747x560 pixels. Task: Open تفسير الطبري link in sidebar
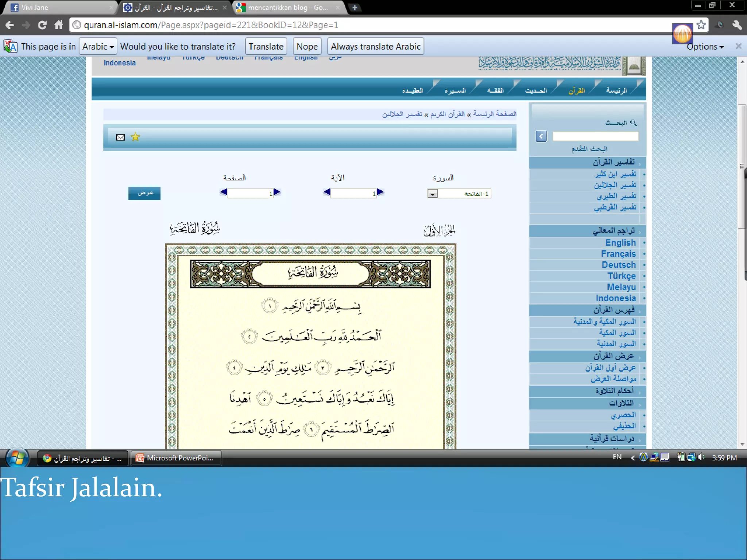tap(616, 197)
